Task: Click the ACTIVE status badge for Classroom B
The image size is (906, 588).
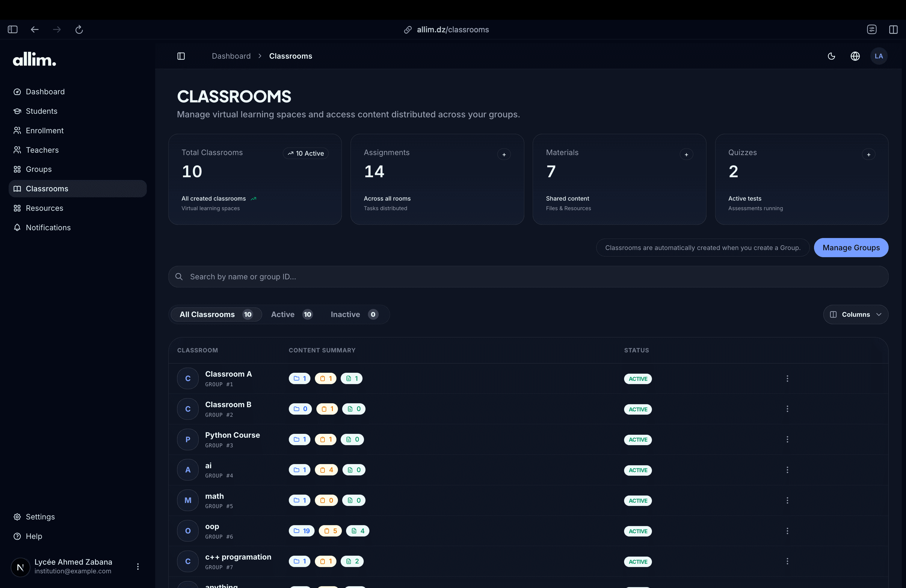Action: 638,409
